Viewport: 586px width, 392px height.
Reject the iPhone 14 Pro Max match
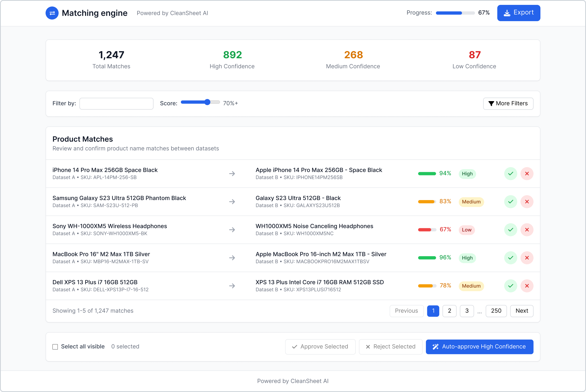tap(527, 173)
